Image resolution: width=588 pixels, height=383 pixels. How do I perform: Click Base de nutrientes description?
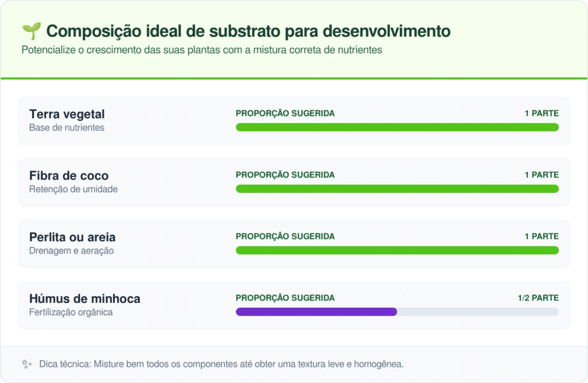67,127
